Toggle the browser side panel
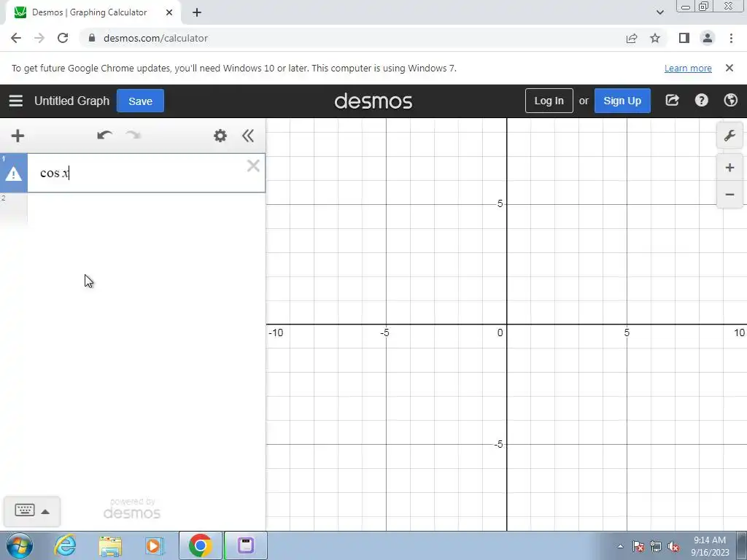The image size is (747, 560). [684, 38]
